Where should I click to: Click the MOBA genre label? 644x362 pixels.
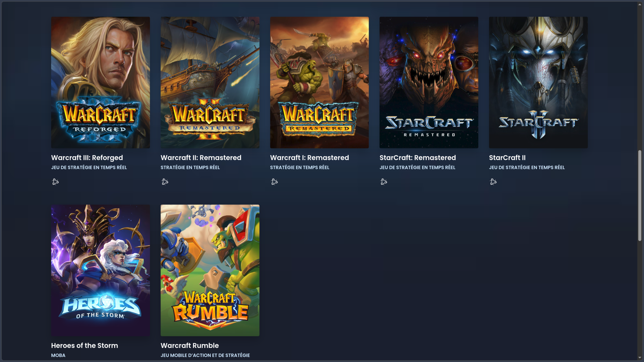pos(58,355)
